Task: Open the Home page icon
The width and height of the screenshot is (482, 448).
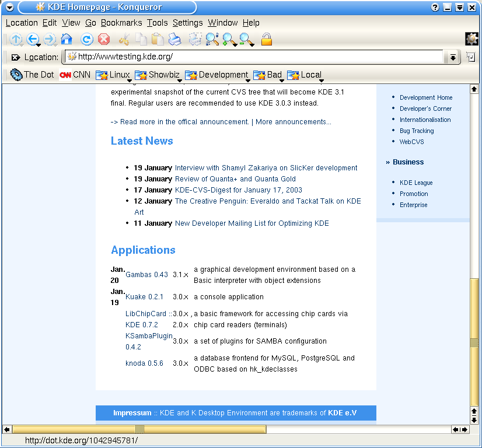Action: [x=67, y=39]
